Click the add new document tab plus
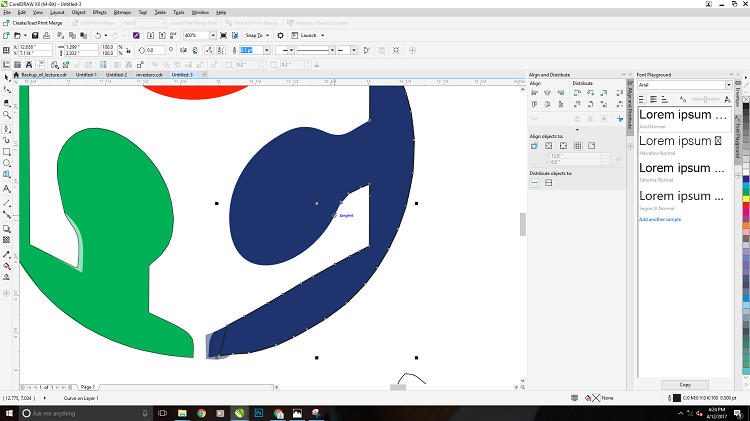This screenshot has height=421, width=750. click(204, 75)
